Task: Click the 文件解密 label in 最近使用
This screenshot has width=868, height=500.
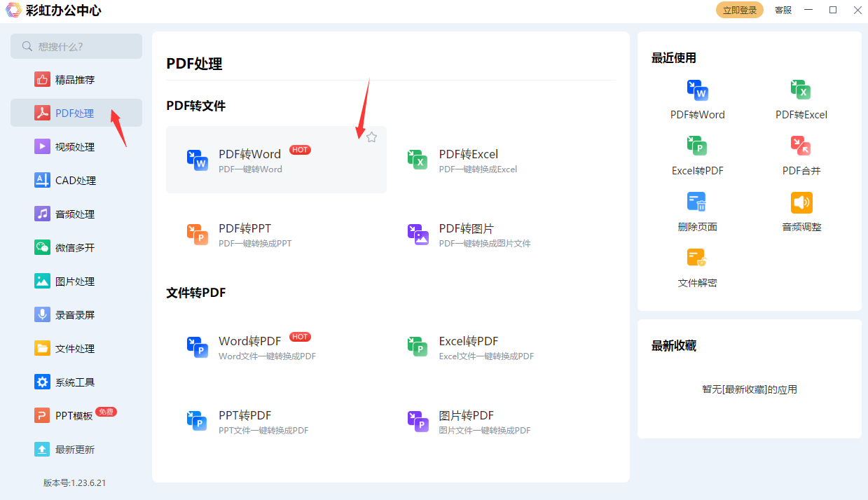Action: (698, 283)
